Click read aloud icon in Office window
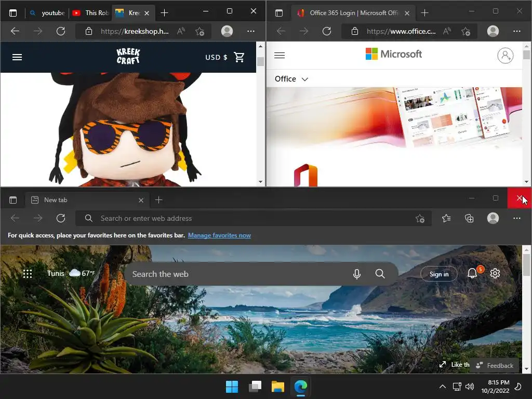This screenshot has height=399, width=532. [x=447, y=31]
